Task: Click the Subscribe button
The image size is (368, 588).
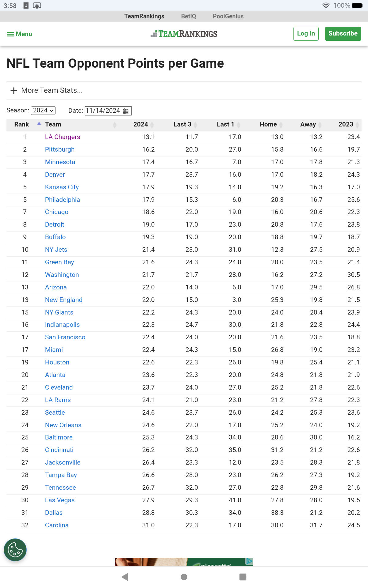Action: click(x=343, y=33)
